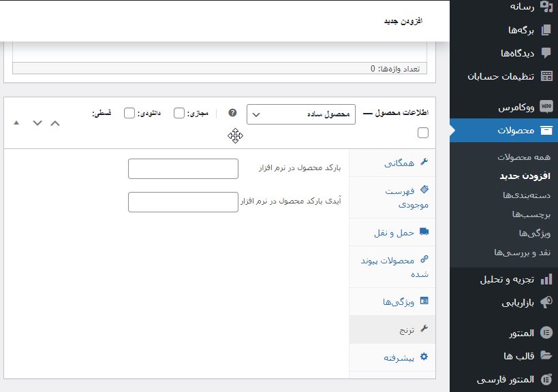Click the Templates (قالب ها) folder icon

tap(546, 355)
